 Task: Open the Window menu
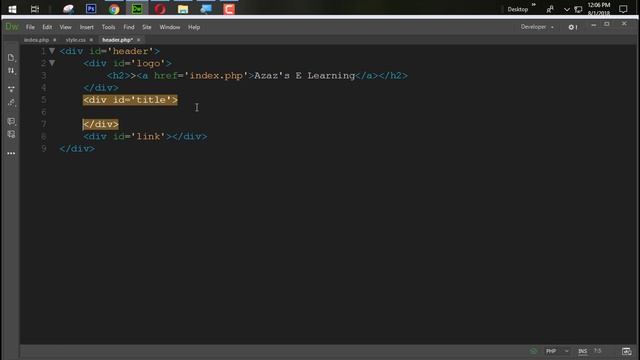tap(170, 27)
